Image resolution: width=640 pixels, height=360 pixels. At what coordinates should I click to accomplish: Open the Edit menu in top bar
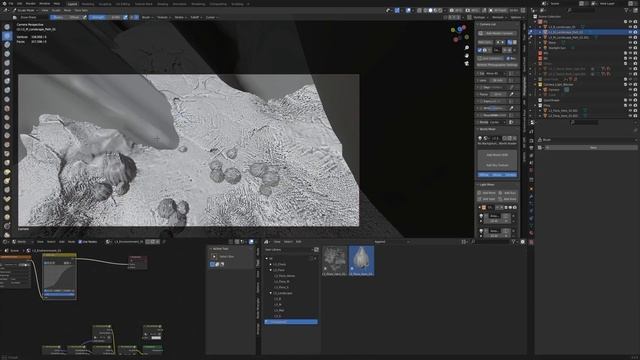[19, 3]
